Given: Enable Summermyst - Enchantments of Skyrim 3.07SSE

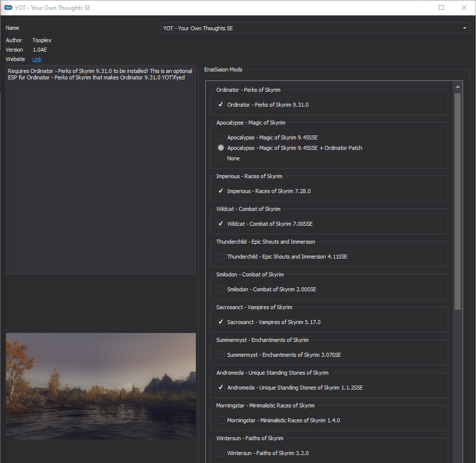Looking at the screenshot, I should (x=221, y=354).
